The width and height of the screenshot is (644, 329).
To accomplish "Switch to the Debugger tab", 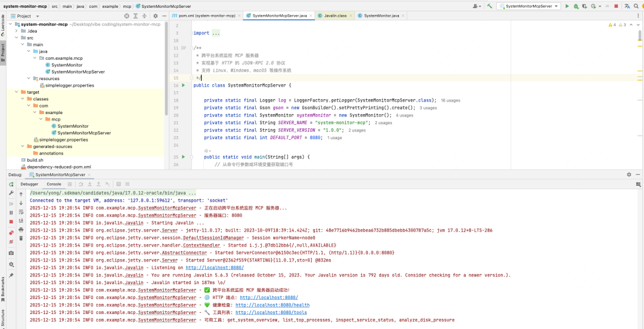I will (29, 184).
